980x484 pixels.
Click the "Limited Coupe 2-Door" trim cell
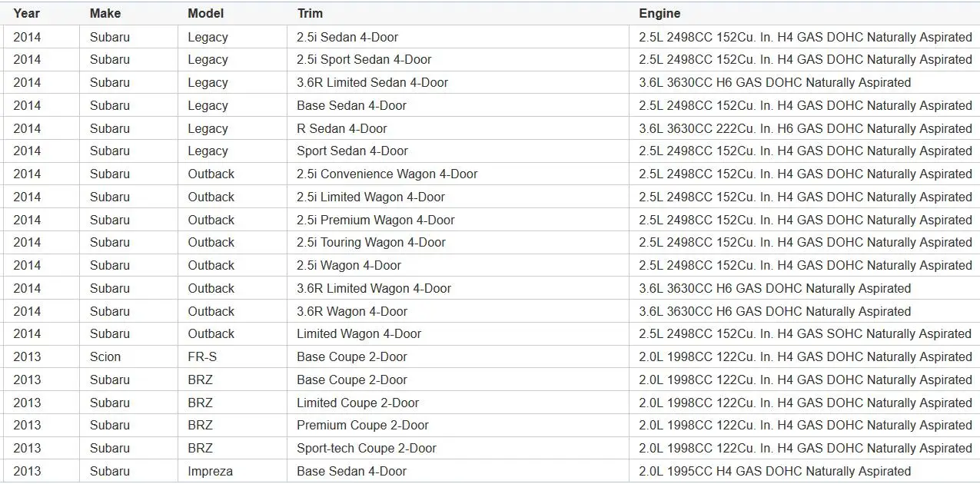click(458, 403)
